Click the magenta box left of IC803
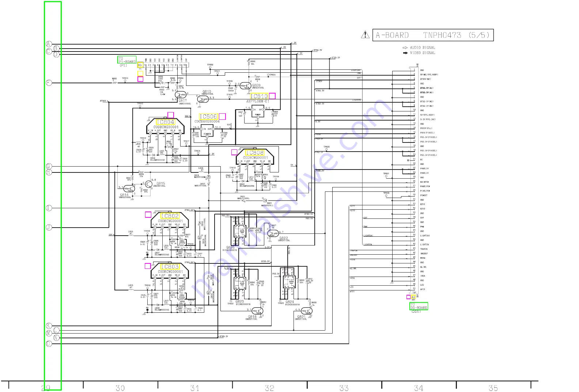Image resolution: width=579 pixels, height=392 pixels. point(148,266)
